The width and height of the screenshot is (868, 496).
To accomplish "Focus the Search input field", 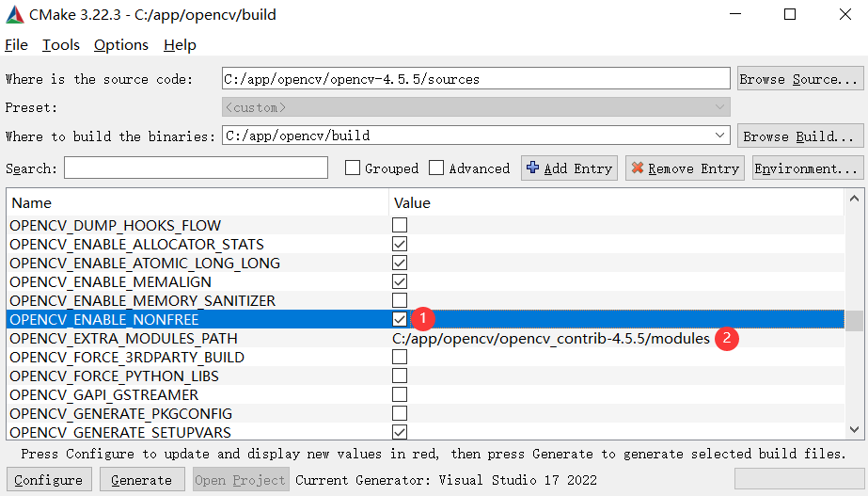I will coord(196,168).
